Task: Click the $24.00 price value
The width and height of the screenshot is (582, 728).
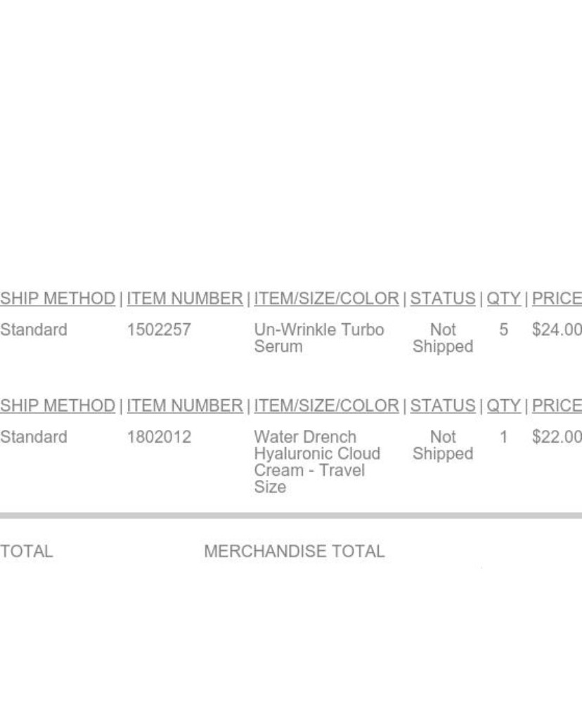Action: (x=557, y=330)
